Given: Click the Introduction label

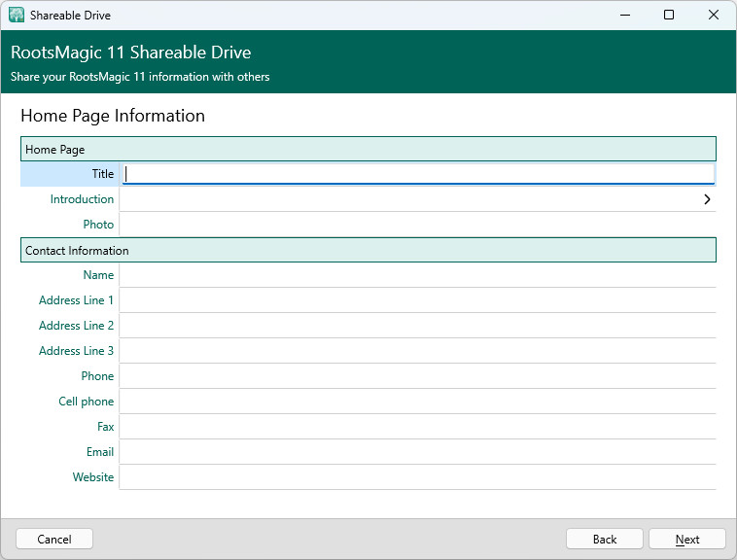Looking at the screenshot, I should (x=82, y=199).
